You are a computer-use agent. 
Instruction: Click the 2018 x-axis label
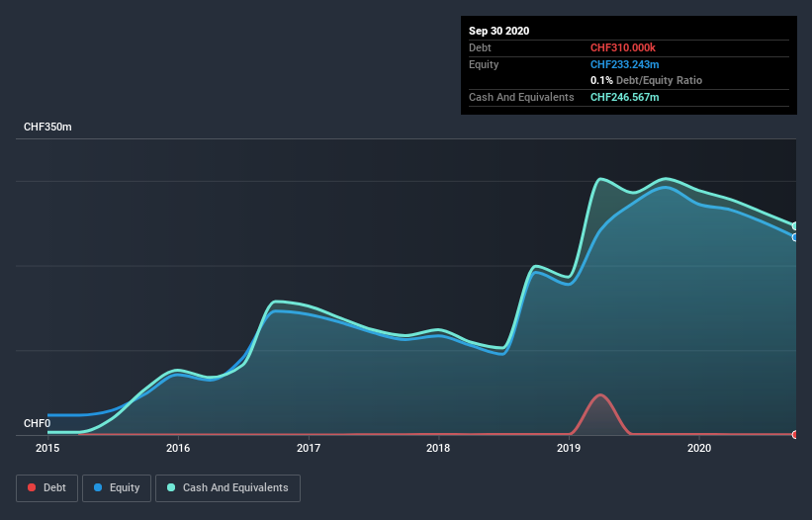point(438,448)
